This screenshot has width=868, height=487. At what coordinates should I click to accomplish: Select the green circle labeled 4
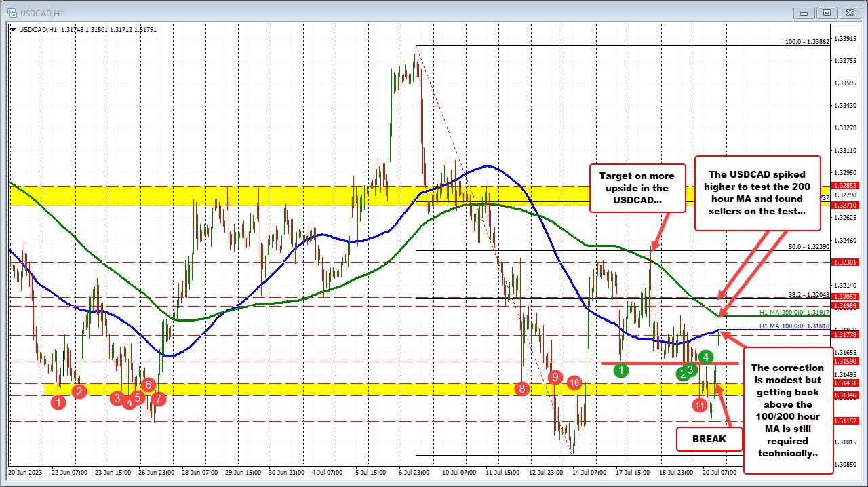click(x=705, y=357)
